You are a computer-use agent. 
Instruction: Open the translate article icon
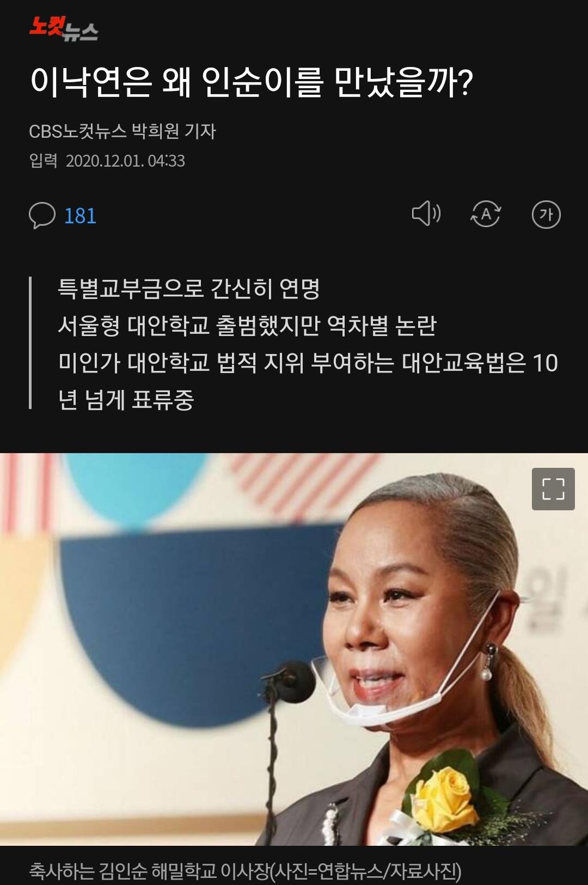(x=486, y=213)
